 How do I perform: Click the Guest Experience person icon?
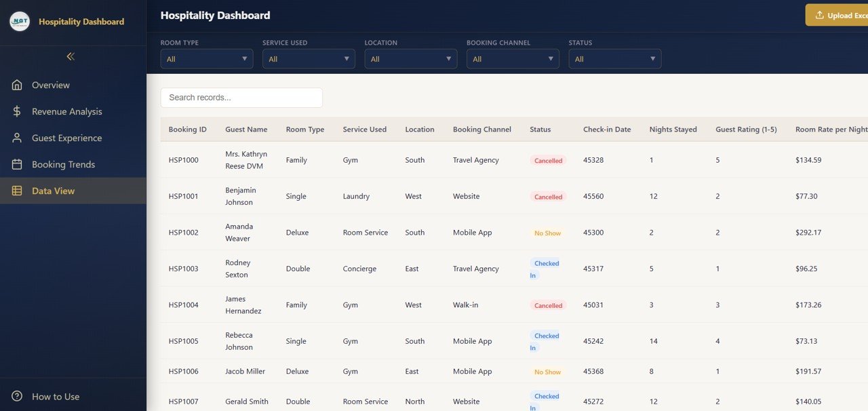(x=17, y=138)
